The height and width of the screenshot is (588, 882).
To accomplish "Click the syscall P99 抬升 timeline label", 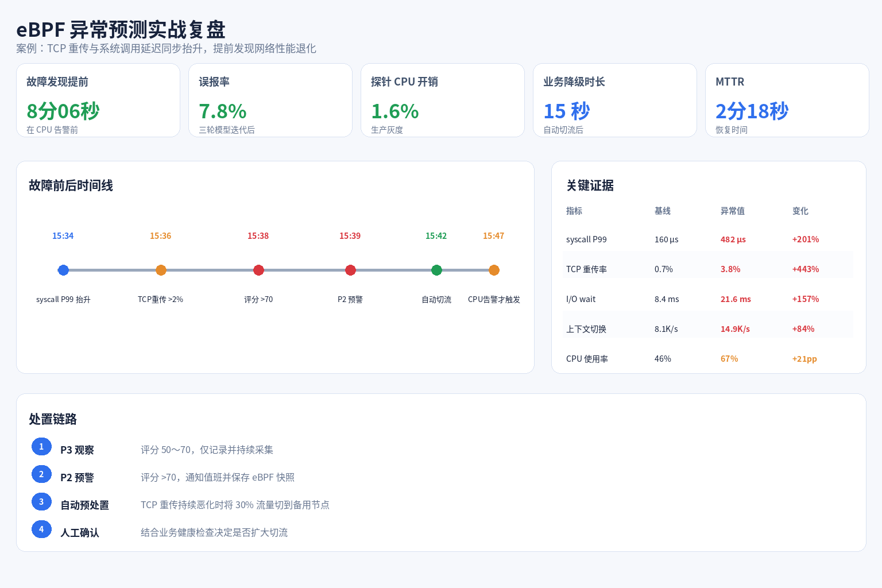I will pos(63,300).
